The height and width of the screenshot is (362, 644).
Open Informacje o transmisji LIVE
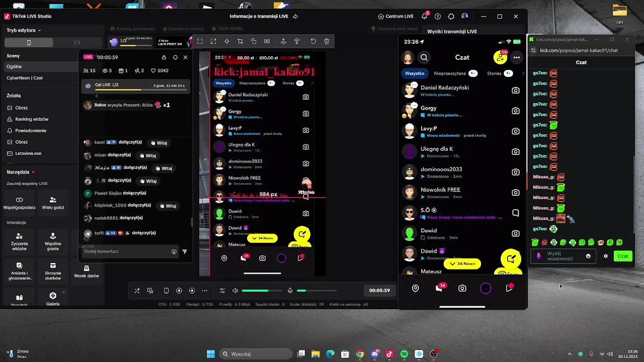pos(264,16)
